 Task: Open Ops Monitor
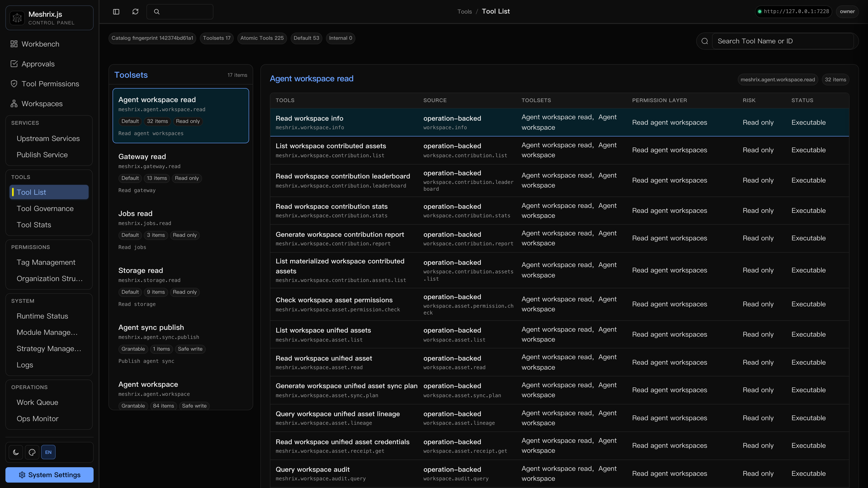[x=49, y=419]
